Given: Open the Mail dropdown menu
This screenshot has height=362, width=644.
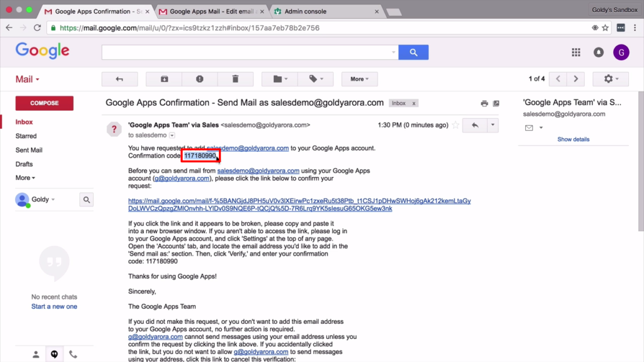Looking at the screenshot, I should click(28, 79).
